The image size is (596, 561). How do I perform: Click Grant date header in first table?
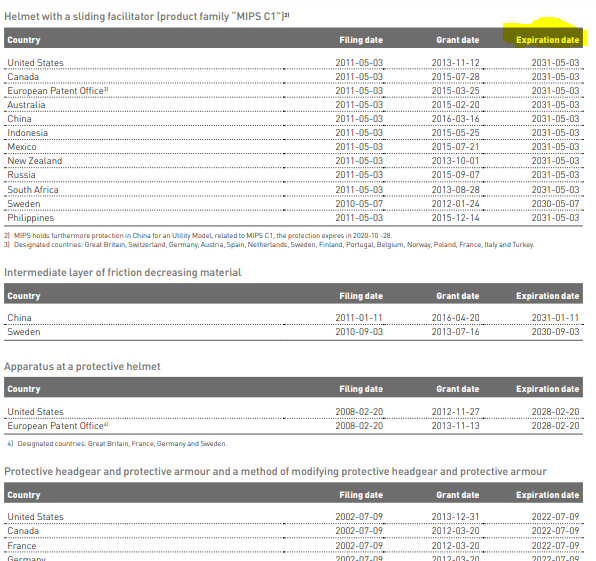coord(458,40)
